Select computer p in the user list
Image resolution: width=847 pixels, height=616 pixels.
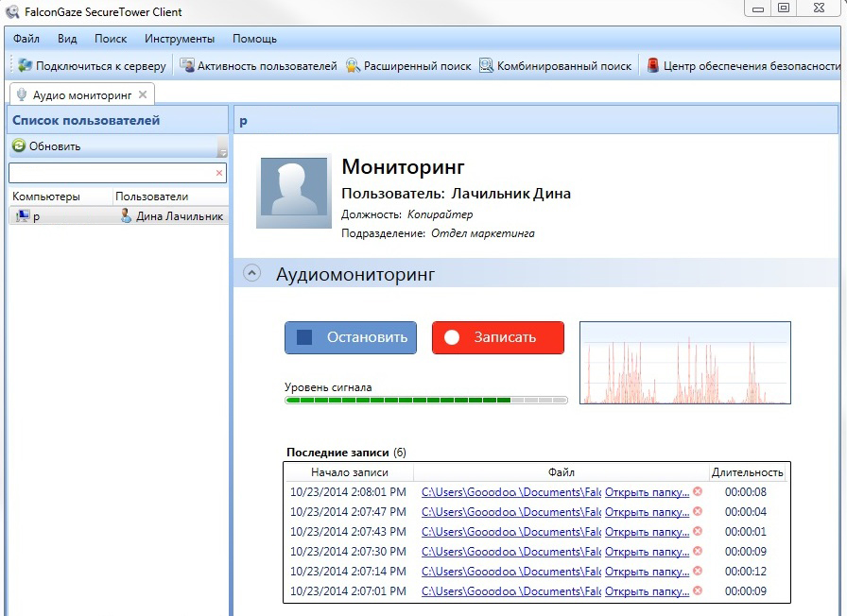pyautogui.click(x=36, y=216)
